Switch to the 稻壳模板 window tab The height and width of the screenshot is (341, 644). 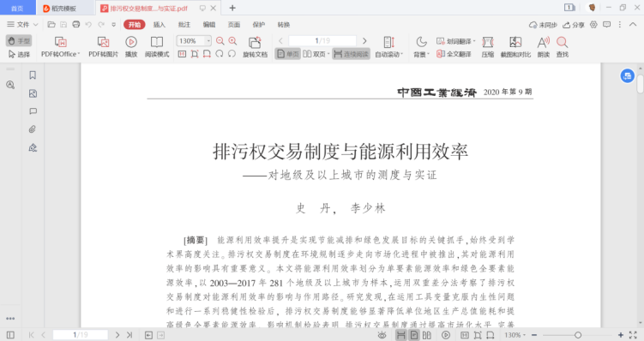click(x=65, y=9)
